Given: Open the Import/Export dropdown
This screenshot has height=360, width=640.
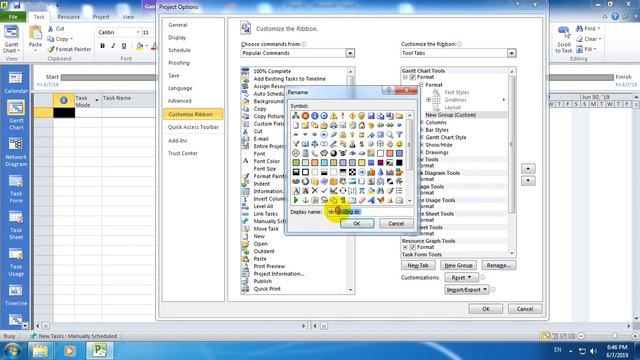Looking at the screenshot, I should coord(467,289).
